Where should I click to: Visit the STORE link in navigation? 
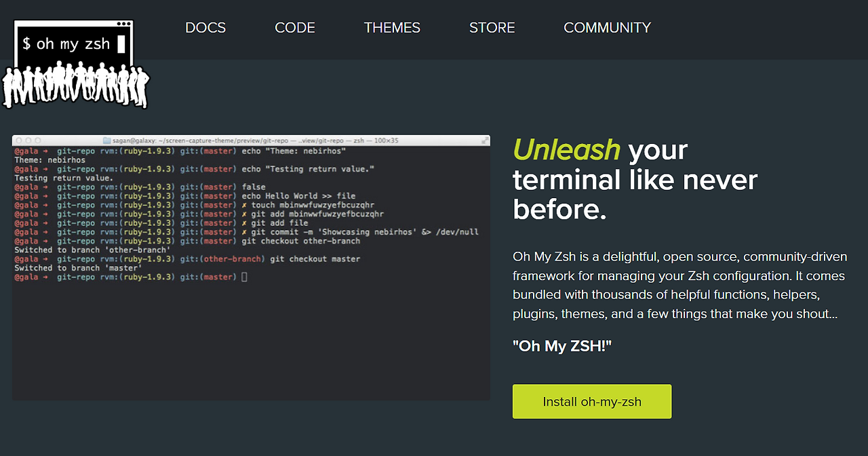tap(492, 28)
